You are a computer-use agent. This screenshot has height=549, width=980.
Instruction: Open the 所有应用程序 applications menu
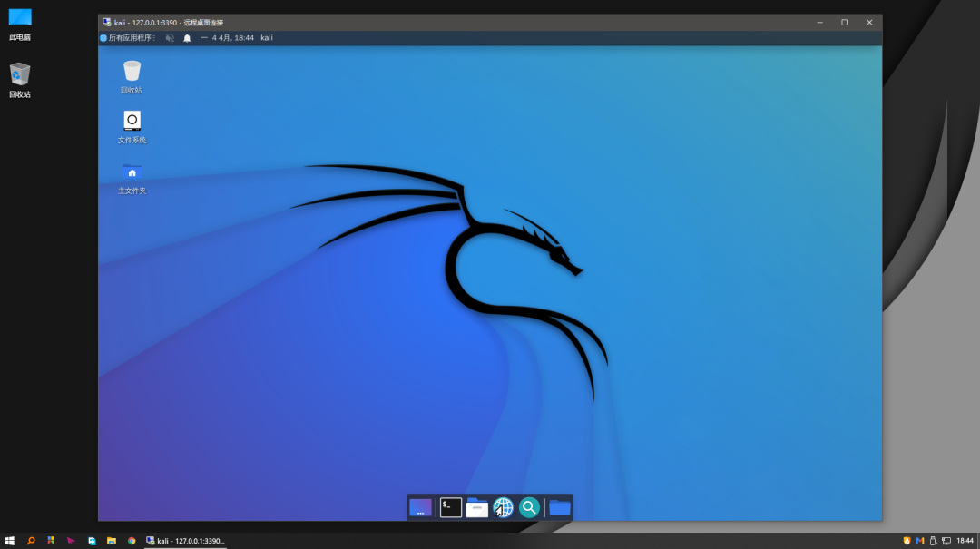pos(128,38)
